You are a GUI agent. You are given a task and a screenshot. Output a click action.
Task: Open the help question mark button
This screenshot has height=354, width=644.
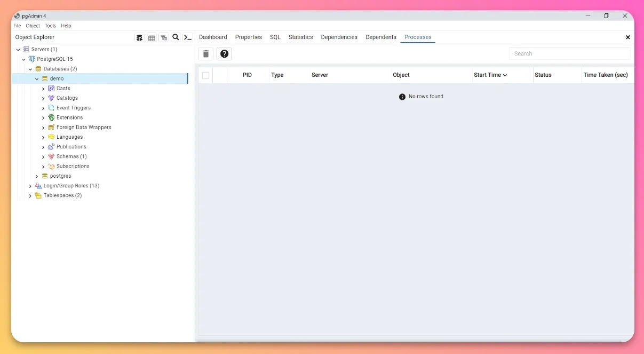coord(225,53)
